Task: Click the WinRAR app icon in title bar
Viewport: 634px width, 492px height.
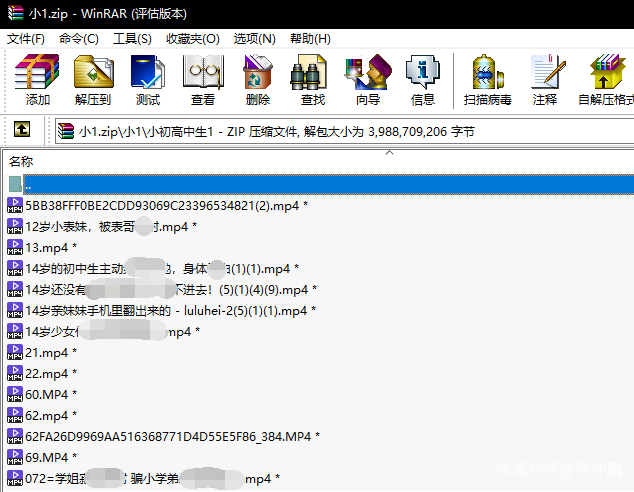Action: click(x=15, y=13)
